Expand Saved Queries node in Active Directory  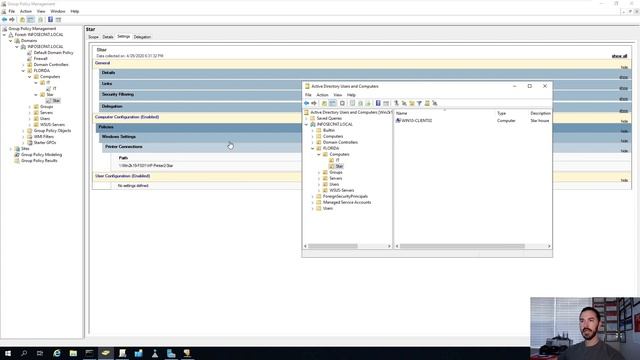(x=307, y=118)
